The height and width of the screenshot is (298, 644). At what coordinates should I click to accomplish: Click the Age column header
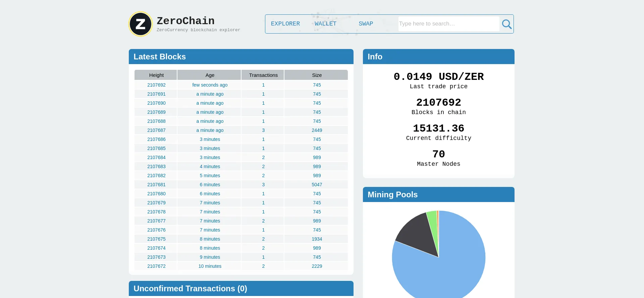coord(209,75)
